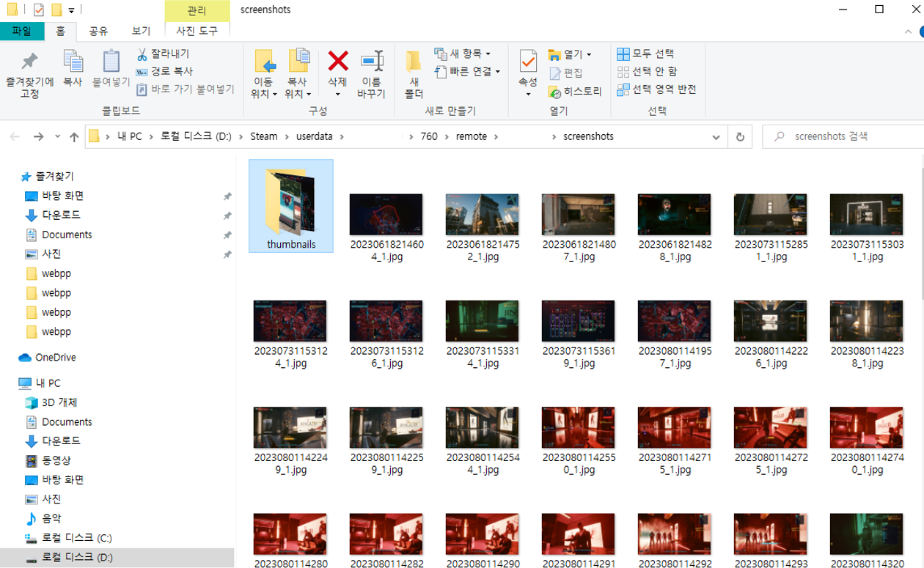The width and height of the screenshot is (924, 568).
Task: Switch to the 홈 (Home) tab
Action: coord(61,31)
